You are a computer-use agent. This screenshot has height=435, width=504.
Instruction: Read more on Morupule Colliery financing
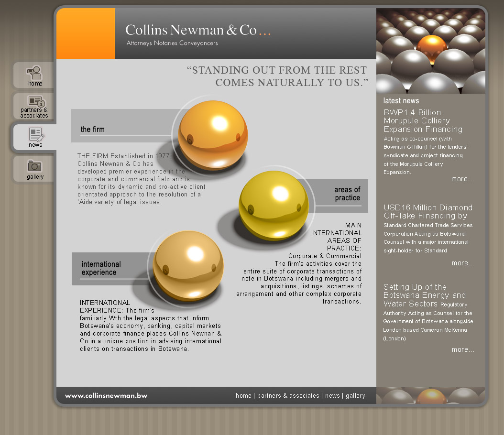tap(462, 179)
